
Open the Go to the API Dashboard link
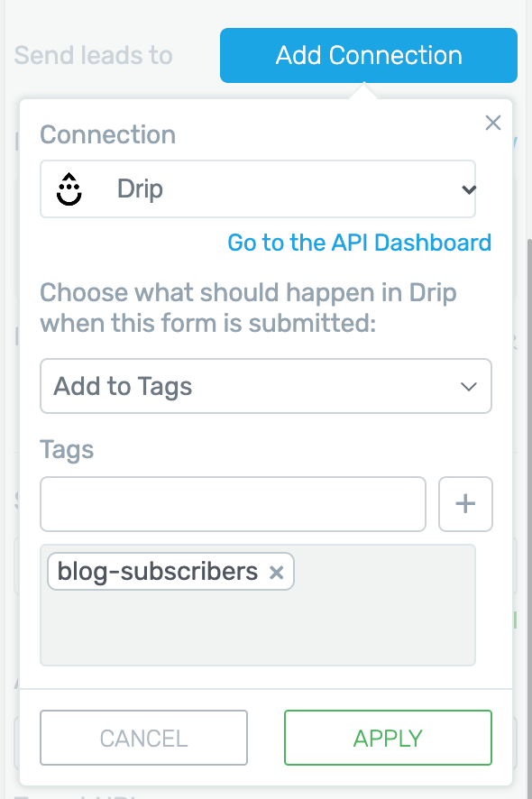click(x=359, y=243)
